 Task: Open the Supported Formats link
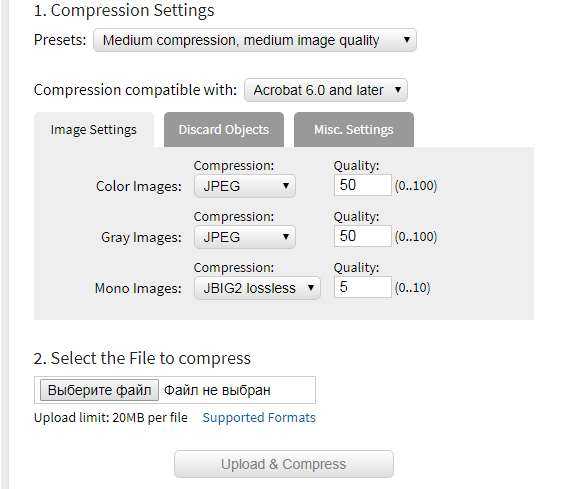click(259, 417)
